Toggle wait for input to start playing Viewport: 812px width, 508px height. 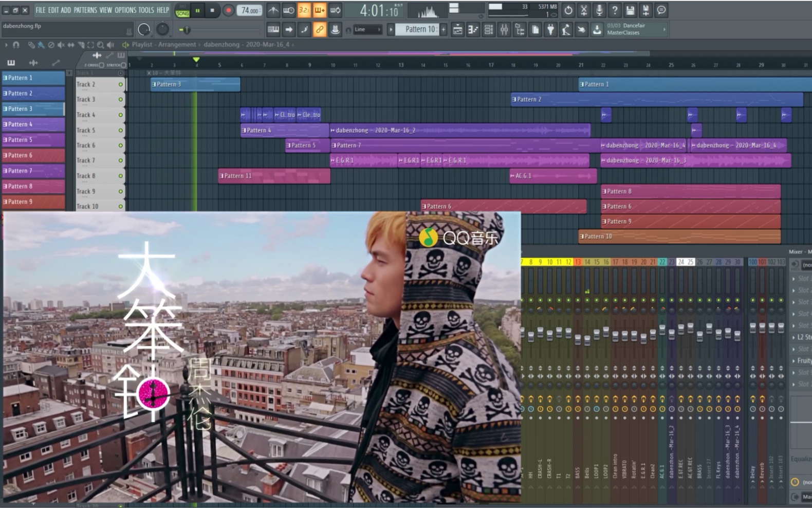click(289, 10)
